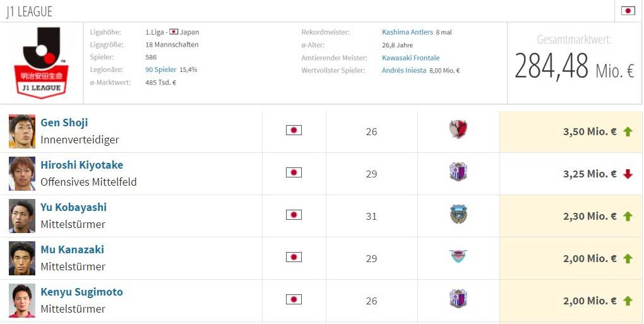This screenshot has width=644, height=324.
Task: Click Kenyu Sugimoto's portrait photo
Action: coord(22,301)
